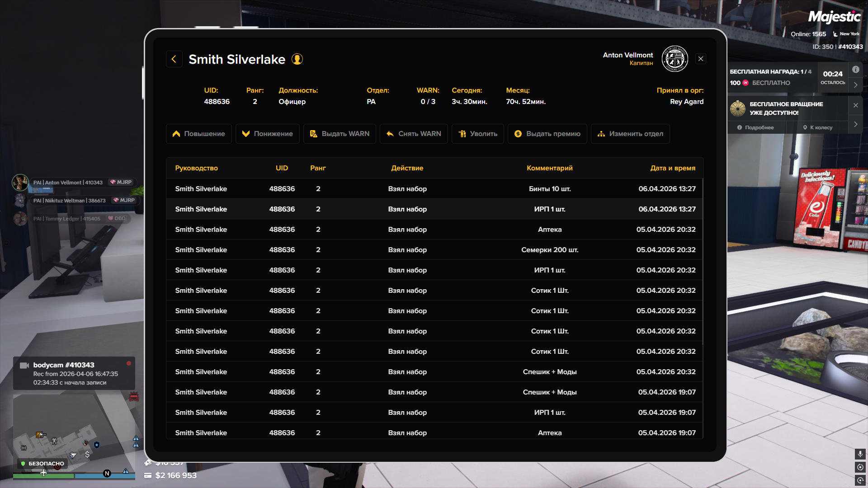
Task: Click Снять WARN button
Action: point(414,134)
